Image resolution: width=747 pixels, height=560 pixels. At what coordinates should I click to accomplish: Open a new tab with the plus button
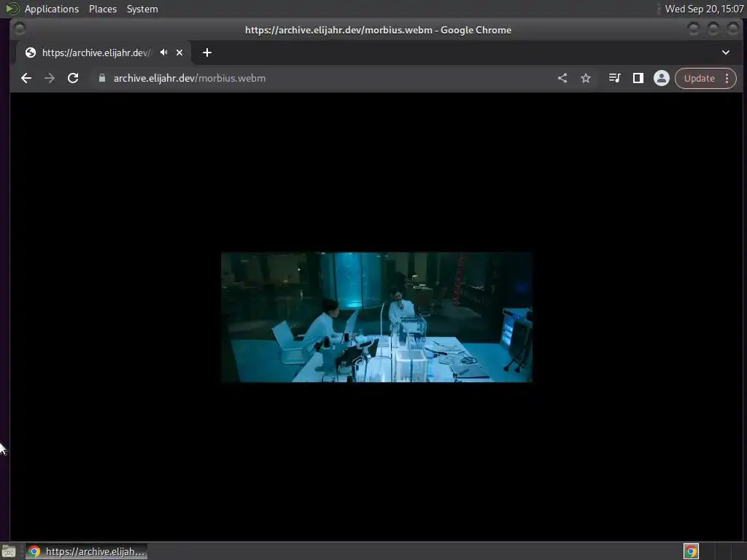(206, 52)
